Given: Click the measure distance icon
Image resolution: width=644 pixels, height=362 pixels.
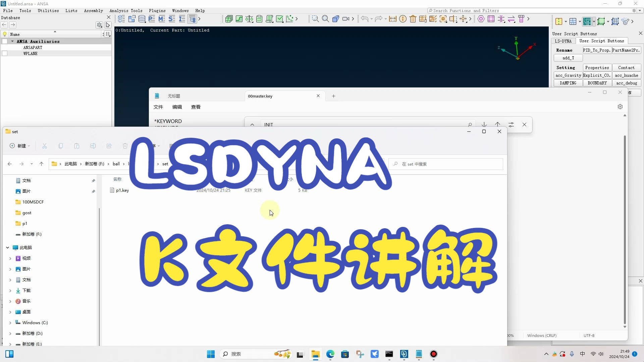Looking at the screenshot, I should 393,19.
